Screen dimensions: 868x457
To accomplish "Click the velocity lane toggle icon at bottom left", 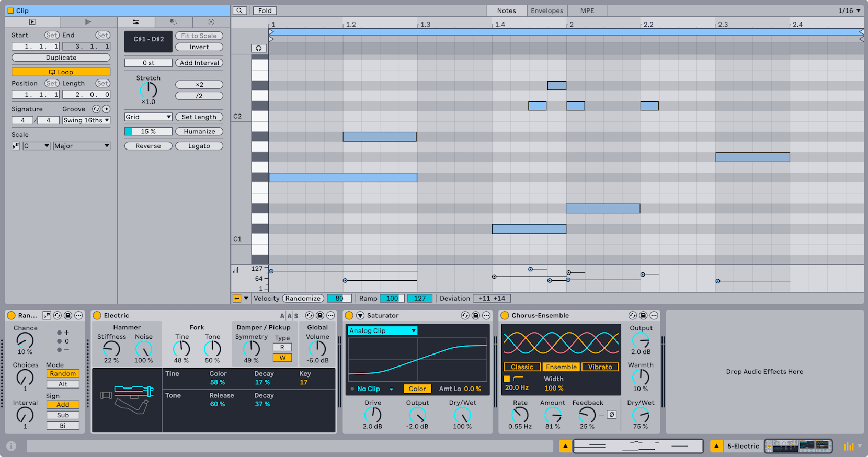I will pyautogui.click(x=237, y=298).
